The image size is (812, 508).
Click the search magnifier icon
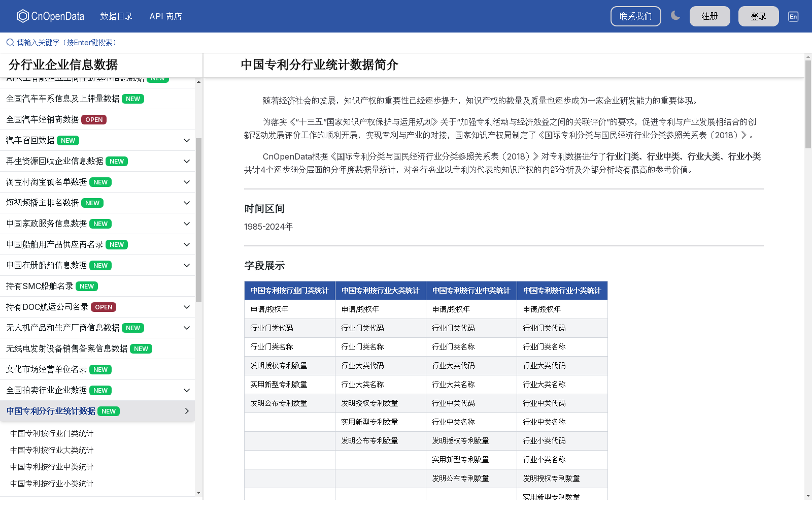point(10,42)
